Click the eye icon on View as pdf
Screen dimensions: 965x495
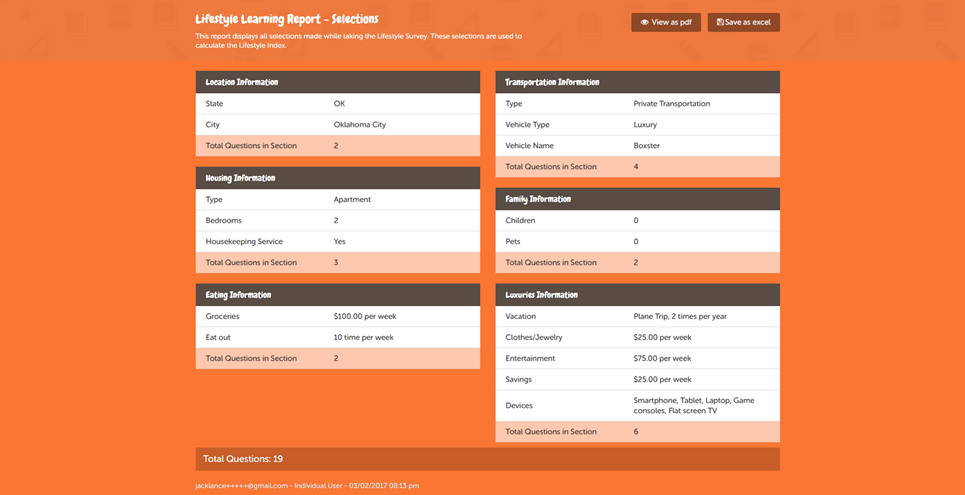click(x=645, y=22)
